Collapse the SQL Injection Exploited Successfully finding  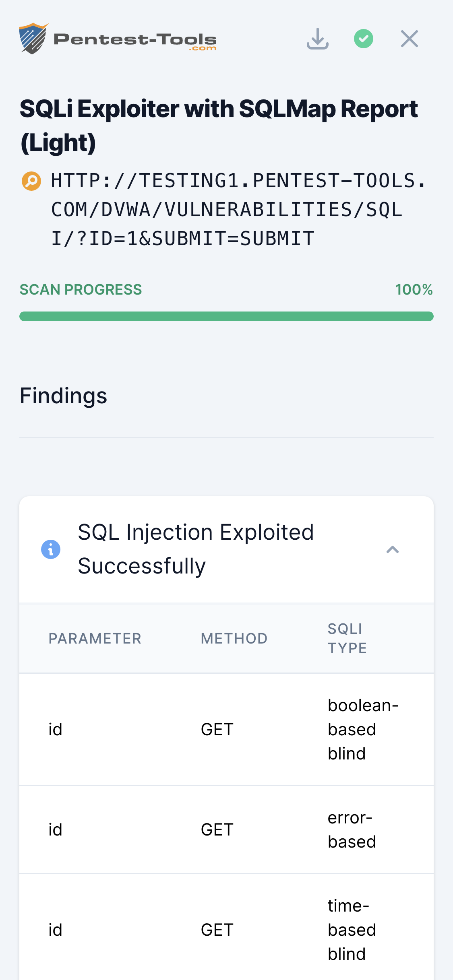pos(393,549)
